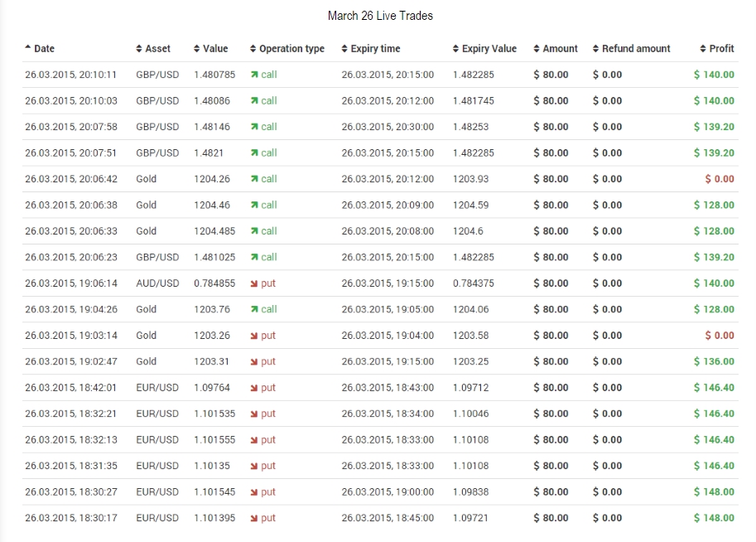Click the $ 0.00 profit at 20:06:42
Image resolution: width=756 pixels, height=542 pixels.
pos(719,179)
